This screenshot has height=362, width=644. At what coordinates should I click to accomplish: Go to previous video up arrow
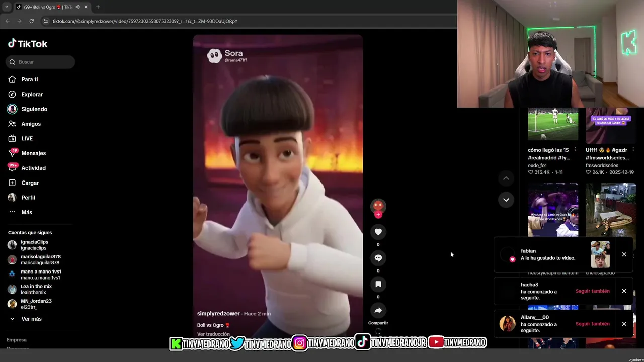click(x=506, y=178)
